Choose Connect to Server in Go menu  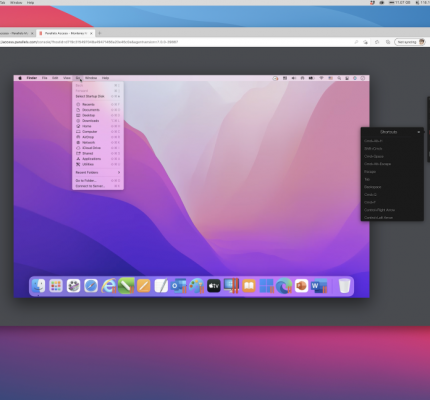(x=98, y=186)
